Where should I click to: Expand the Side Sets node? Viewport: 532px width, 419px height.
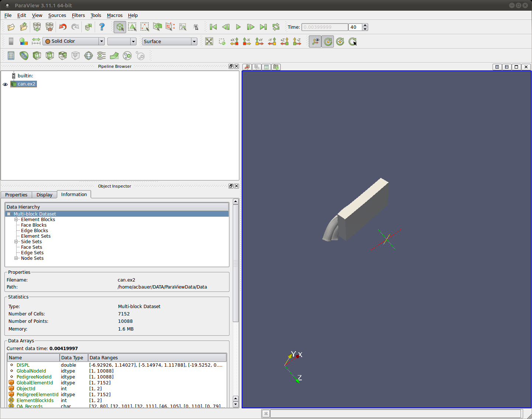coord(16,242)
